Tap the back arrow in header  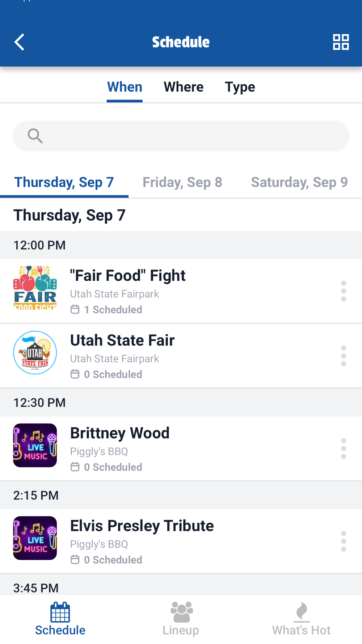pyautogui.click(x=20, y=42)
